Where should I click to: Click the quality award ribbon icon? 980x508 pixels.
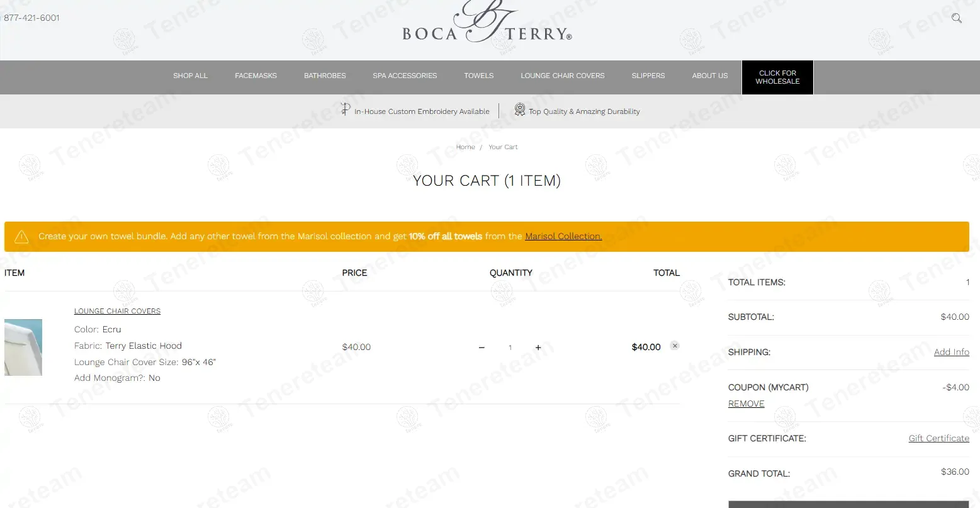(x=519, y=110)
